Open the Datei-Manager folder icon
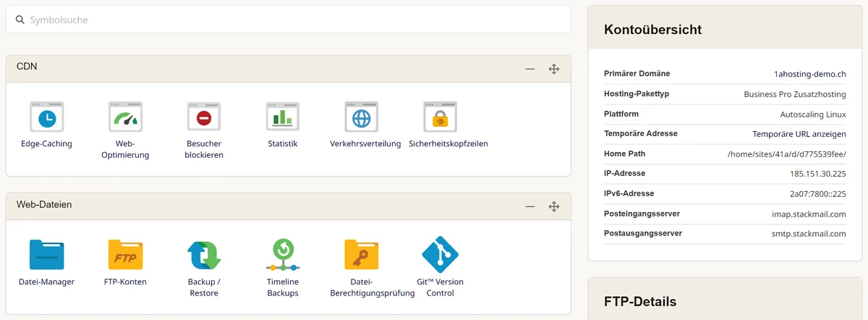Screen dimensions: 868x320 pos(46,255)
